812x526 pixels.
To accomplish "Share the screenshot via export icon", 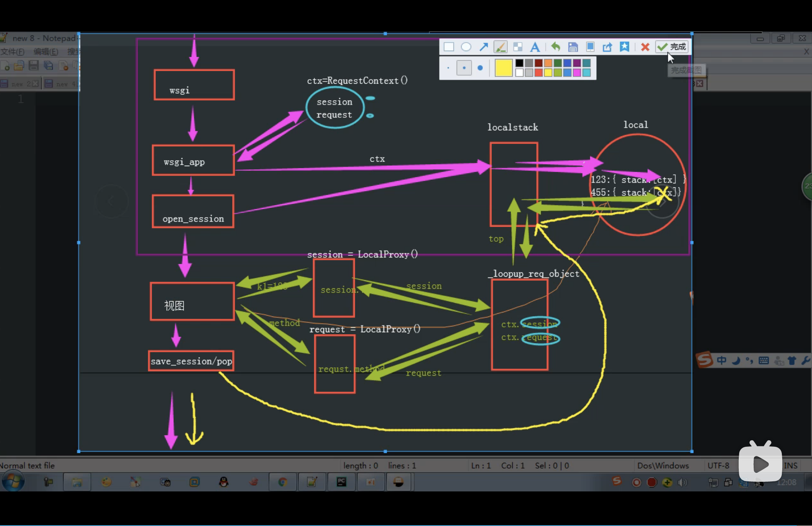I will coord(607,47).
